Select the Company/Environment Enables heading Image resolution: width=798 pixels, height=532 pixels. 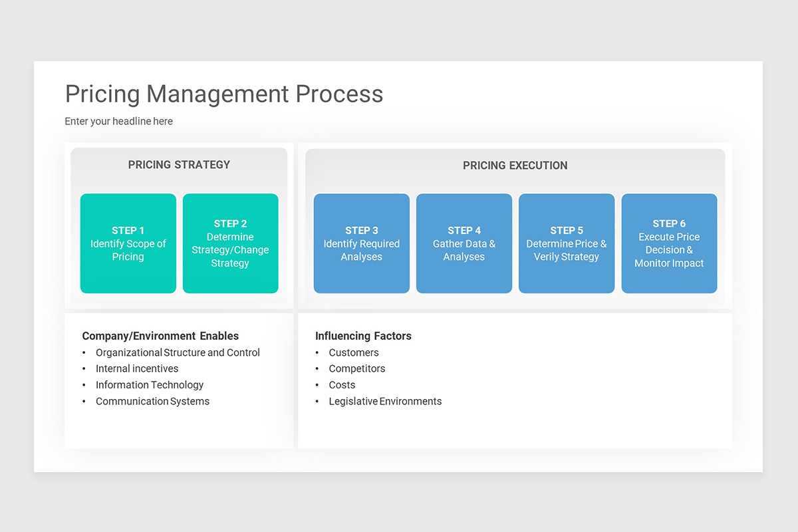pyautogui.click(x=160, y=336)
